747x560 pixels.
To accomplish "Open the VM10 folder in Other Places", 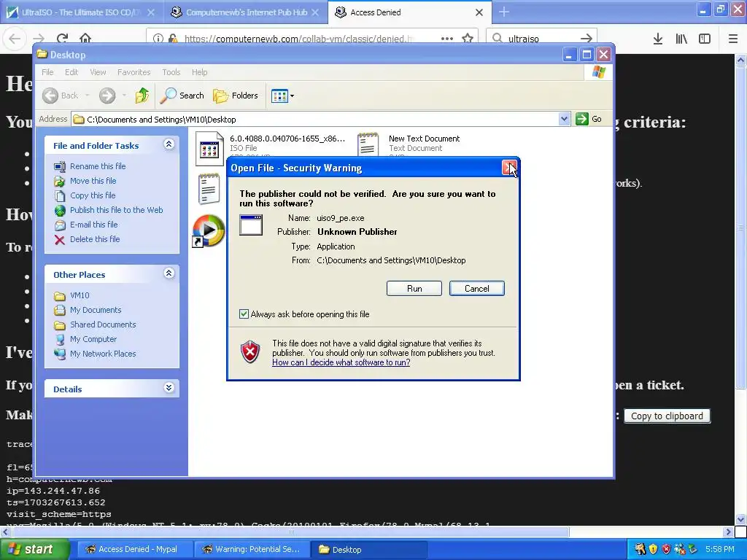I will coord(80,296).
